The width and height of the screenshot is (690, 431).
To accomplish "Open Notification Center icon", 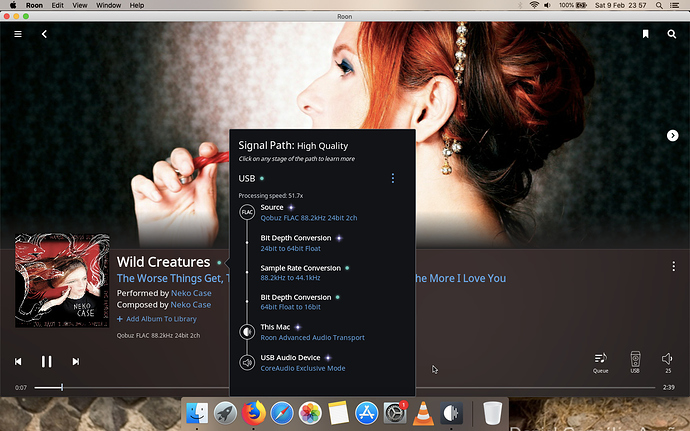I will (674, 5).
